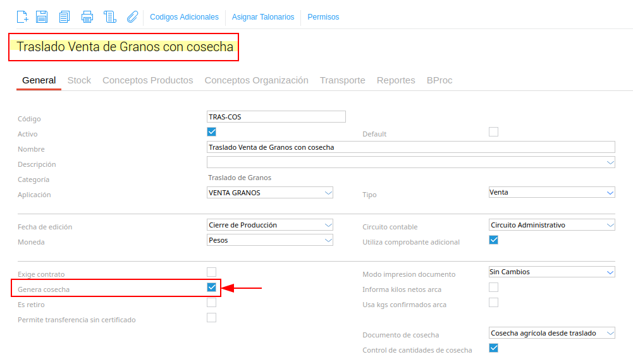The width and height of the screenshot is (633, 364).
Task: Open the Transporte tab
Action: click(342, 80)
